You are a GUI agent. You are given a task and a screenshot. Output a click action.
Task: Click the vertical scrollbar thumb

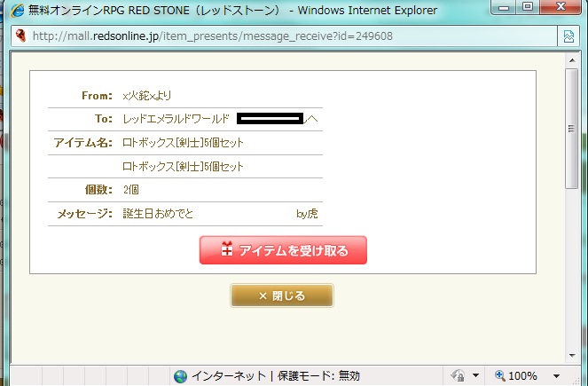pos(572,129)
